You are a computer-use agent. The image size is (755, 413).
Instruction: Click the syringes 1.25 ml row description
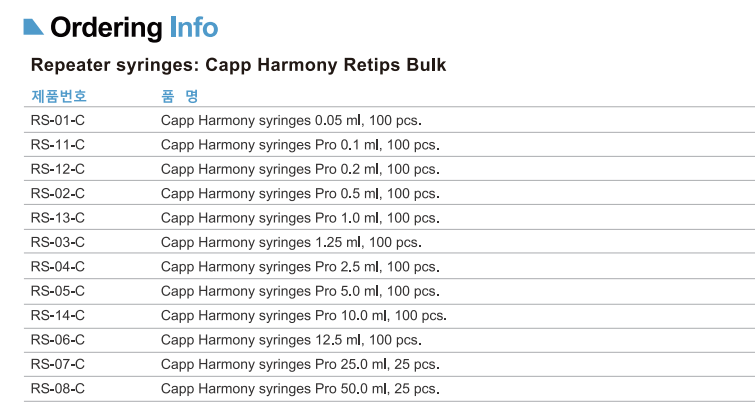[x=292, y=242]
